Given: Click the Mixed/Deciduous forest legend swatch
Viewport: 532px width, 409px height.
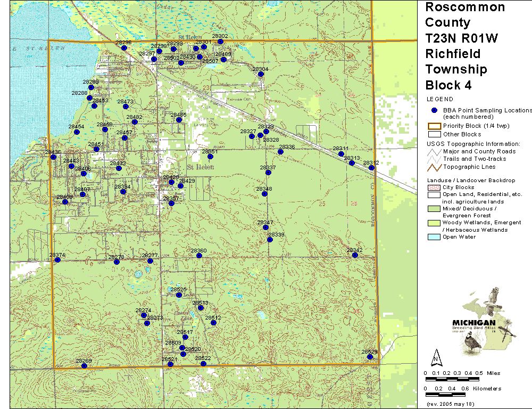Looking at the screenshot, I should (433, 209).
